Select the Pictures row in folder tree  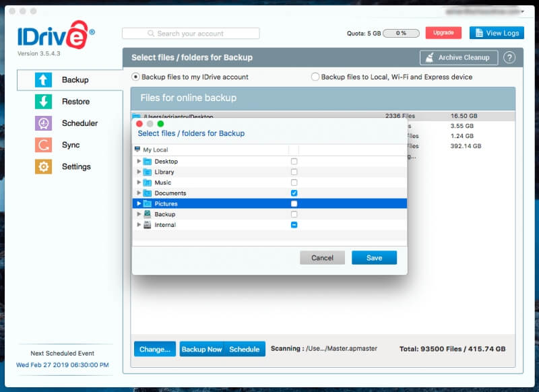[x=269, y=203]
